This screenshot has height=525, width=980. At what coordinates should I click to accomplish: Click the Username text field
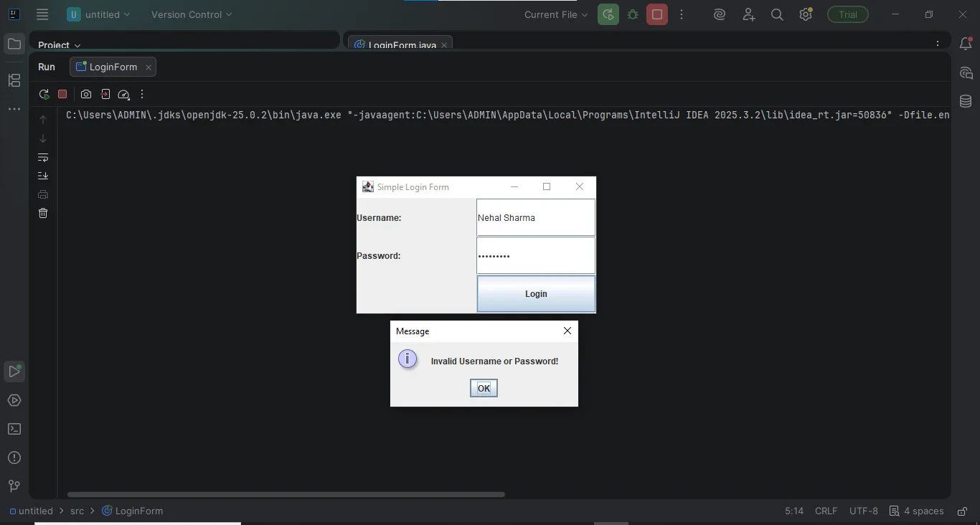click(536, 217)
